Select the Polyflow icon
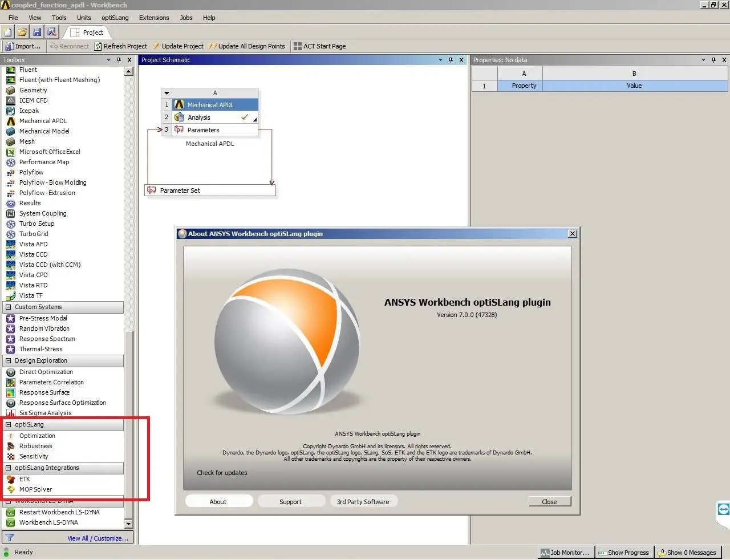Viewport: 730px width, 560px height. point(11,172)
